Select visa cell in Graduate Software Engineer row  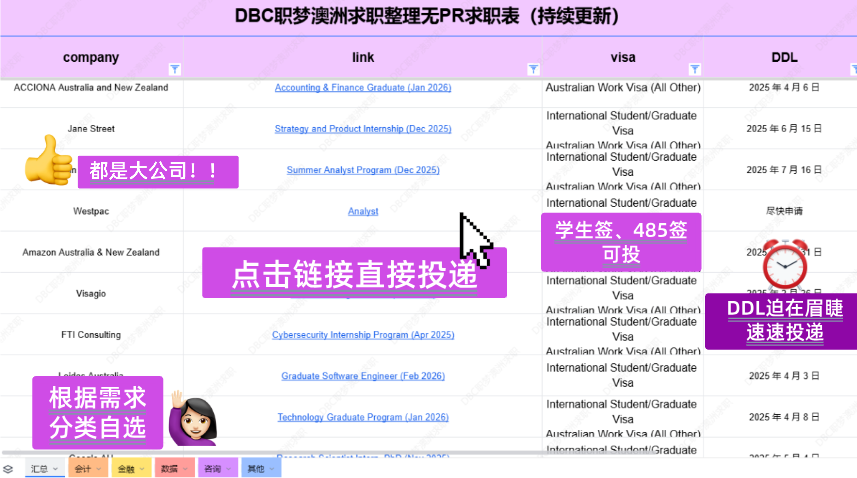pyautogui.click(x=623, y=375)
